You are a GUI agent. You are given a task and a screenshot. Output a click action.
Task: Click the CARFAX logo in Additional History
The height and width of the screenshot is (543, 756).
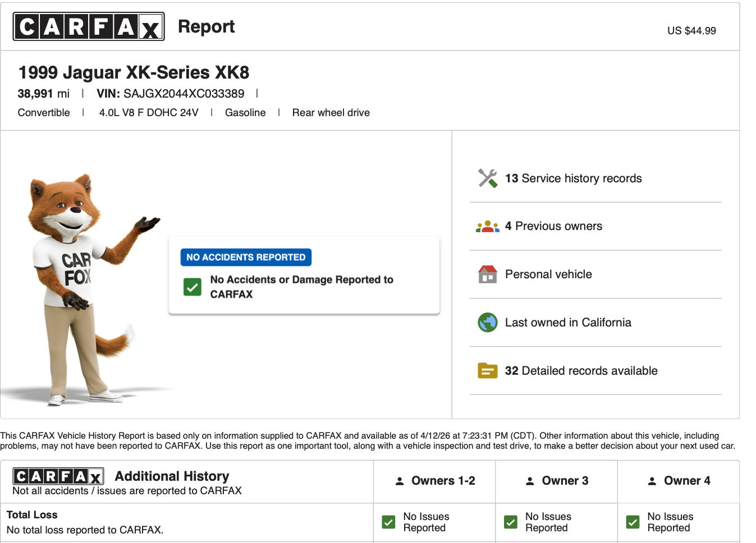coord(58,476)
